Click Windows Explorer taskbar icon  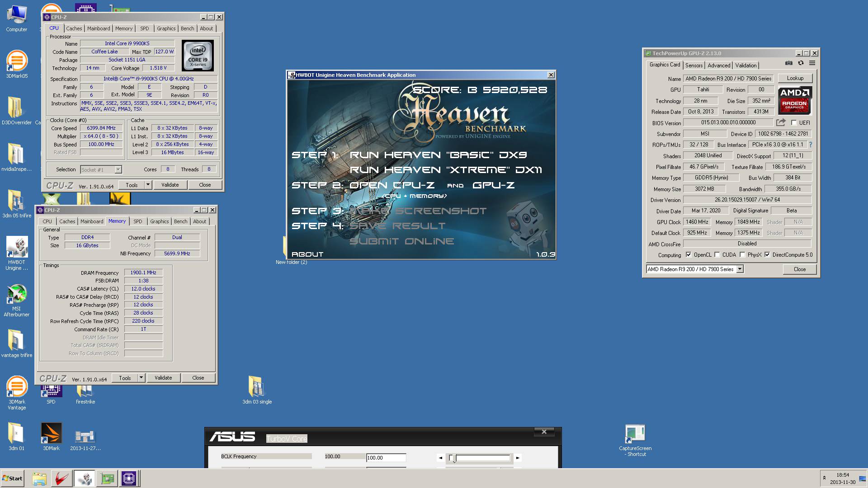[39, 479]
